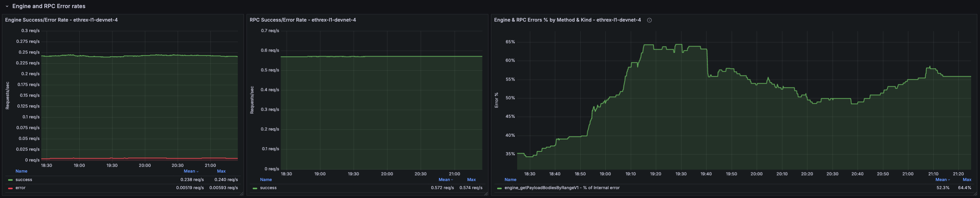Click the 0.7 req/s y-axis tick label
Viewport: 980px width, 198px height.
270,31
